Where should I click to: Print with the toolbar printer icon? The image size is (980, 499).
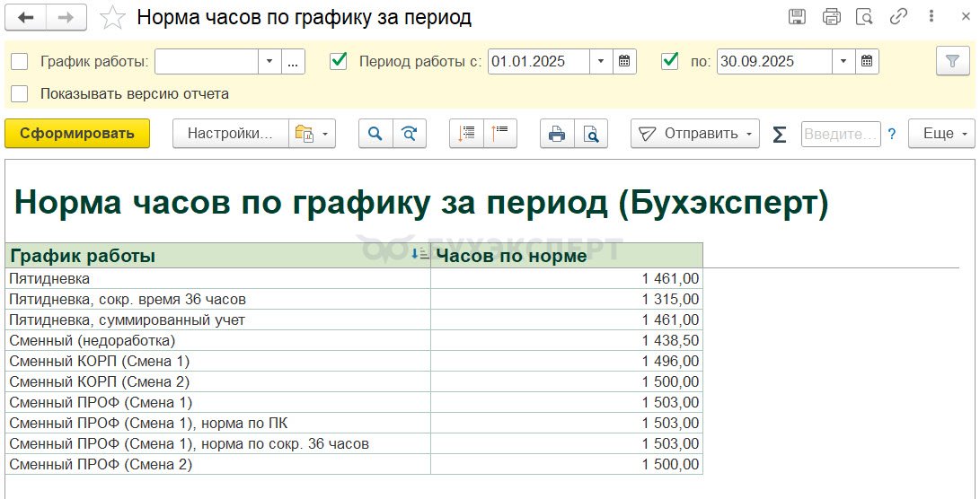coord(557,134)
